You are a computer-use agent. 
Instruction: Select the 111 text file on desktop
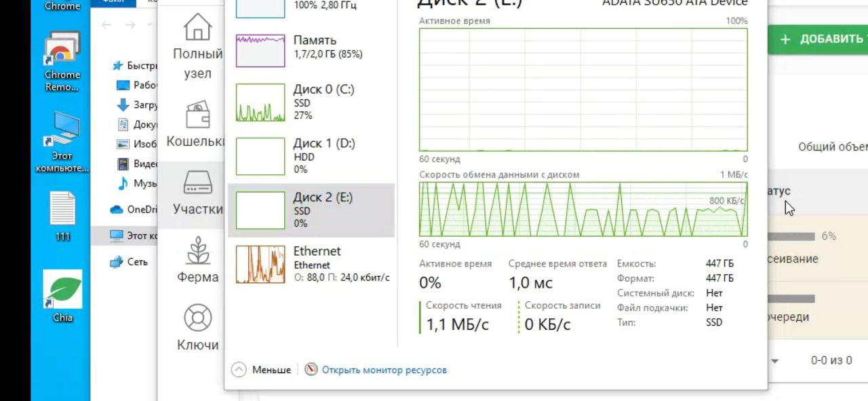coord(62,208)
